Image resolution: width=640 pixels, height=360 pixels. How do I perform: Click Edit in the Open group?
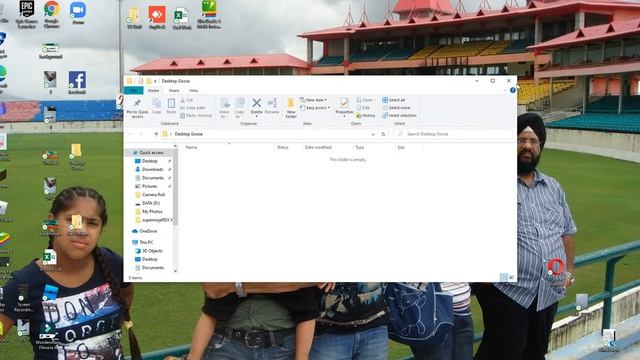point(363,108)
